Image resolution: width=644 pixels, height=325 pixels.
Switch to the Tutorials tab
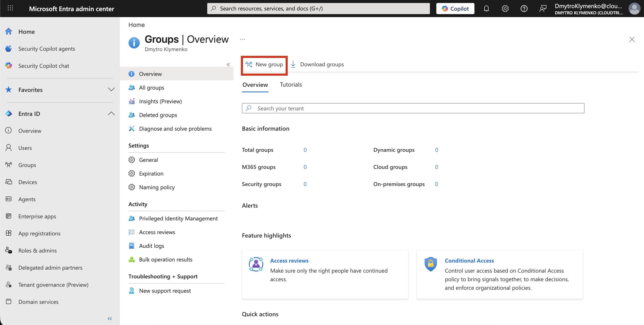[291, 85]
